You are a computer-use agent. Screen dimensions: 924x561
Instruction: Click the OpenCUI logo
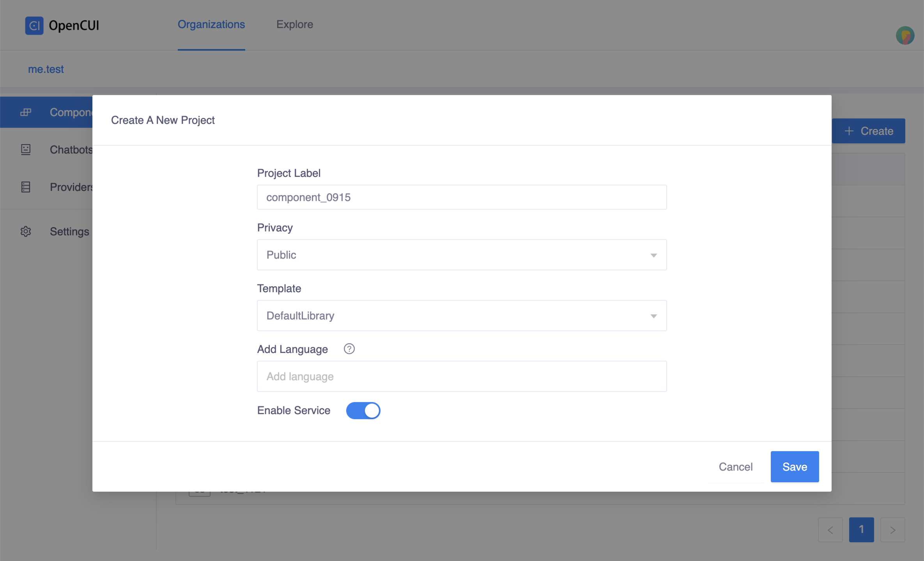coord(34,25)
